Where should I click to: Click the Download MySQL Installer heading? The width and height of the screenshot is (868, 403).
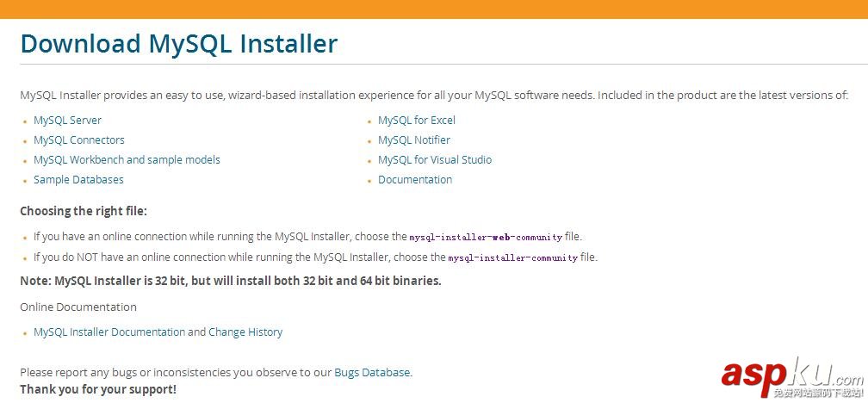179,44
